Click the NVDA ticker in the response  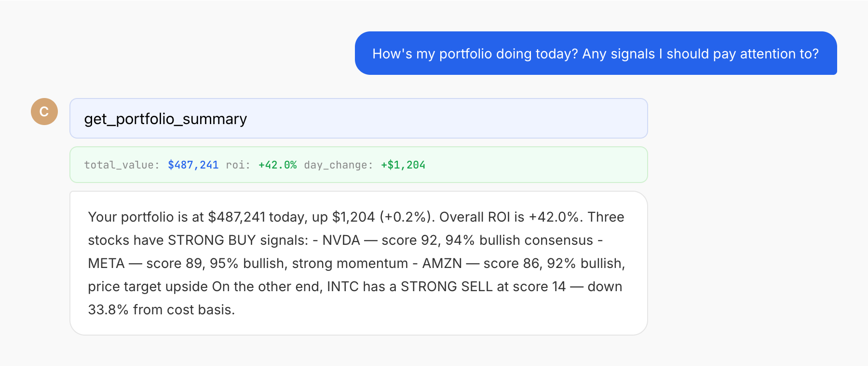pyautogui.click(x=341, y=240)
